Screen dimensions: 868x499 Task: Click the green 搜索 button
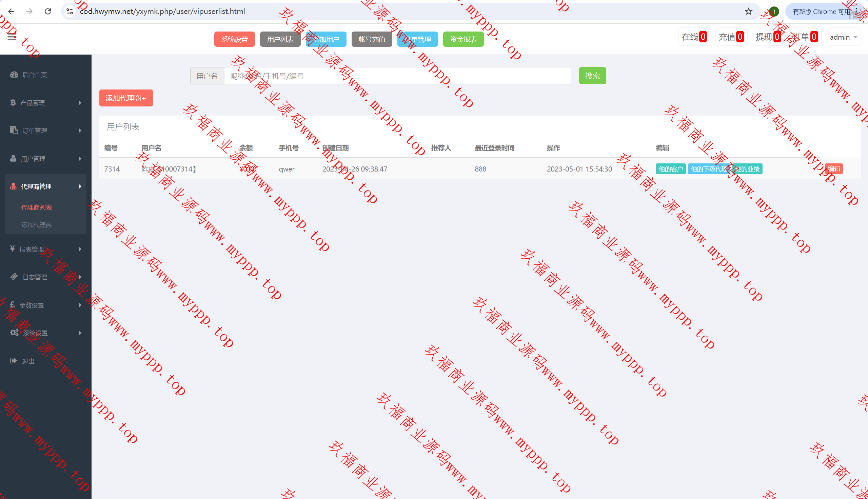click(x=592, y=76)
